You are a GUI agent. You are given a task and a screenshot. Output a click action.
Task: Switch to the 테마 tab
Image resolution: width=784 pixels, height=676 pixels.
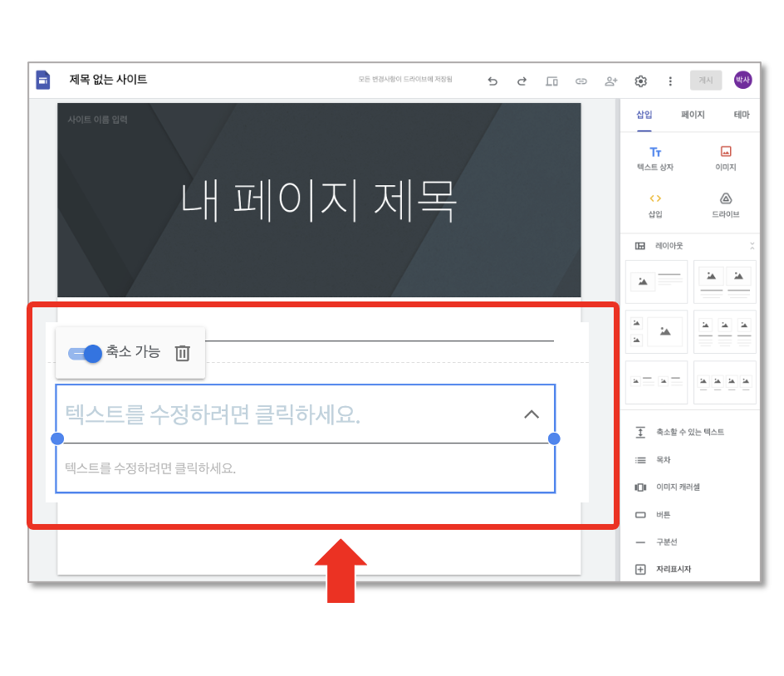(x=742, y=115)
